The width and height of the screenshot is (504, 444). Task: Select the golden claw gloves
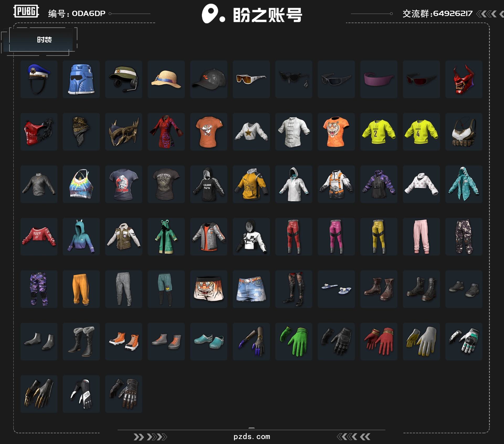click(39, 394)
